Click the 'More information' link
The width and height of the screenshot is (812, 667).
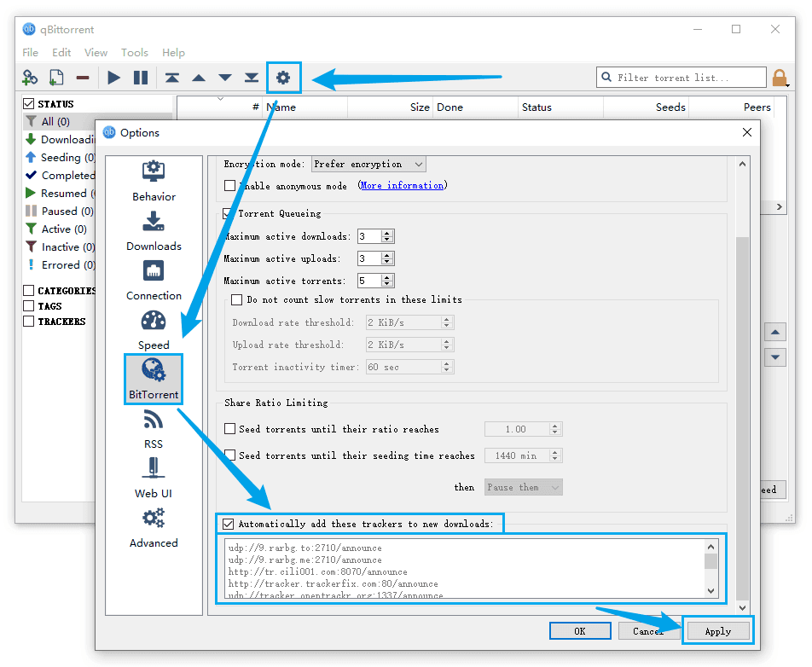pyautogui.click(x=401, y=185)
